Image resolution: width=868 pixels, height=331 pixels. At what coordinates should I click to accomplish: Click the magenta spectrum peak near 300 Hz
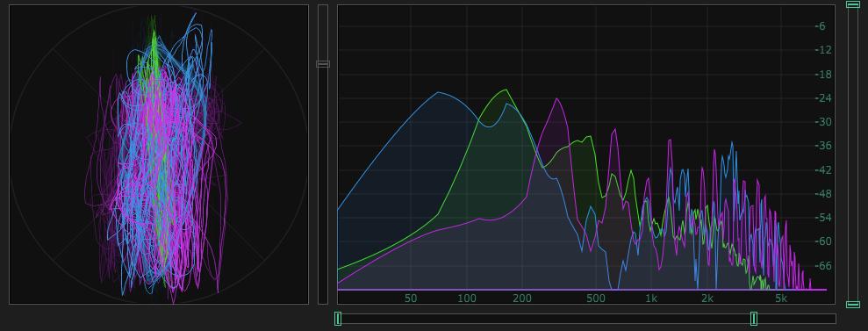click(x=557, y=99)
